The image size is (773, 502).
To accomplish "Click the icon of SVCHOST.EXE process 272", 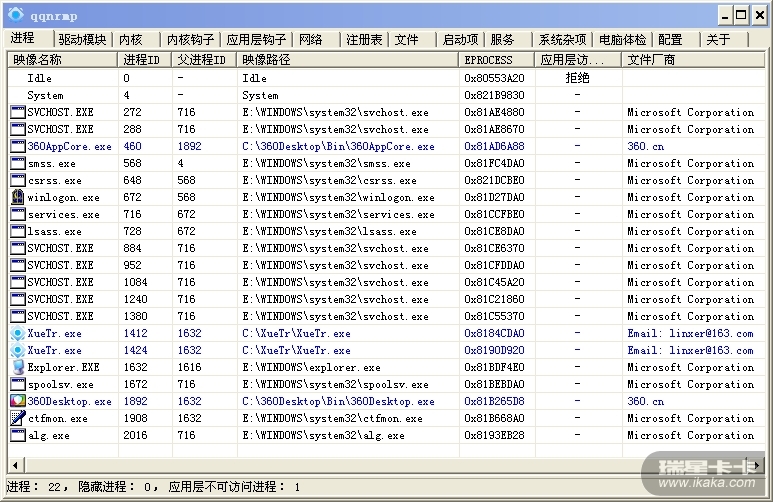I will pyautogui.click(x=18, y=112).
